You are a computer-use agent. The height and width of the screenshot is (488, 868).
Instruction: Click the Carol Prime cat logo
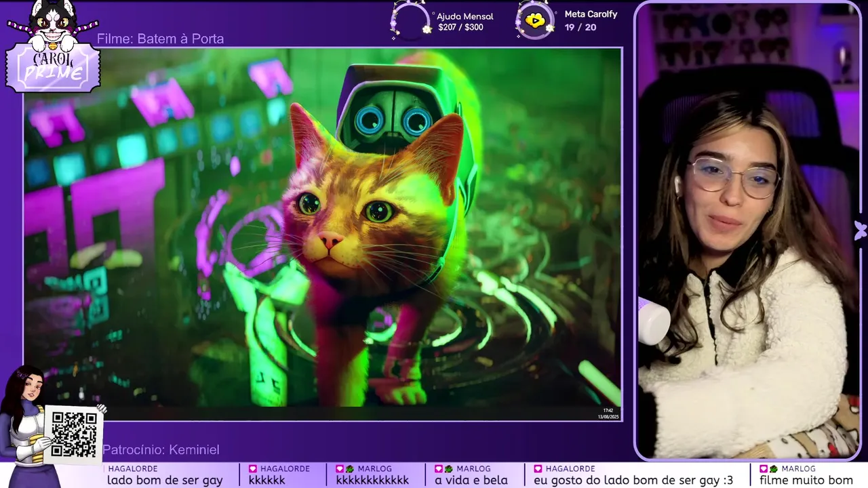53,46
